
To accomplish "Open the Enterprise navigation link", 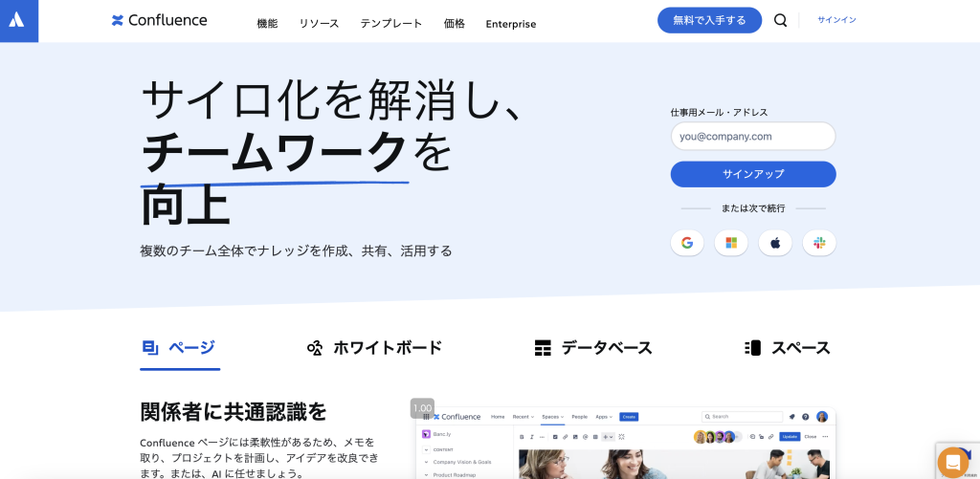I will click(511, 24).
